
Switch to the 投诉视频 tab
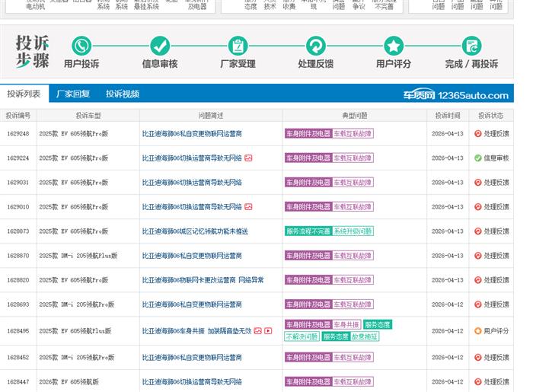pos(122,94)
